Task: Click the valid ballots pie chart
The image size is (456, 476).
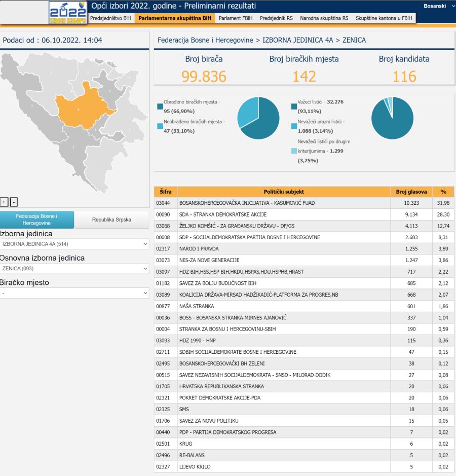Action: click(392, 118)
